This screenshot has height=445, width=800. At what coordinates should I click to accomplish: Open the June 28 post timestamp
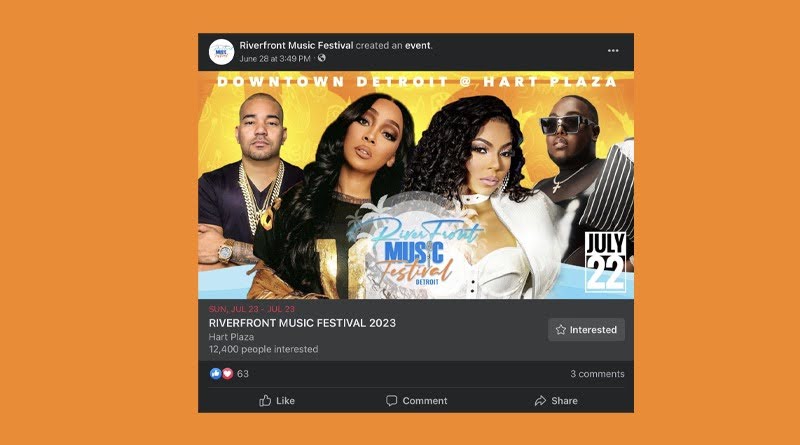tap(275, 59)
